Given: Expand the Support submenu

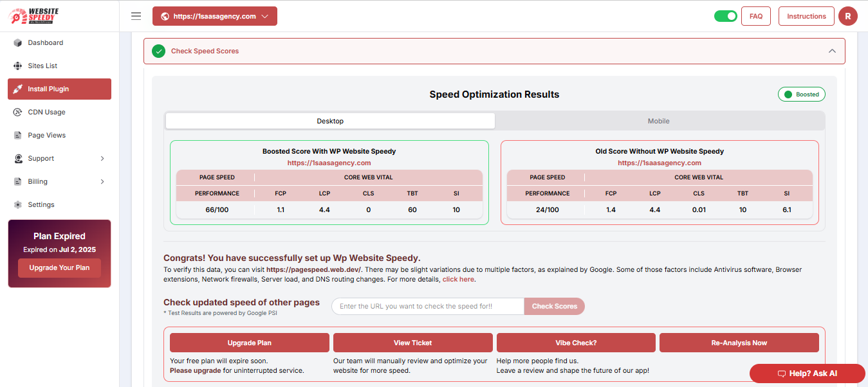Looking at the screenshot, I should click(102, 159).
